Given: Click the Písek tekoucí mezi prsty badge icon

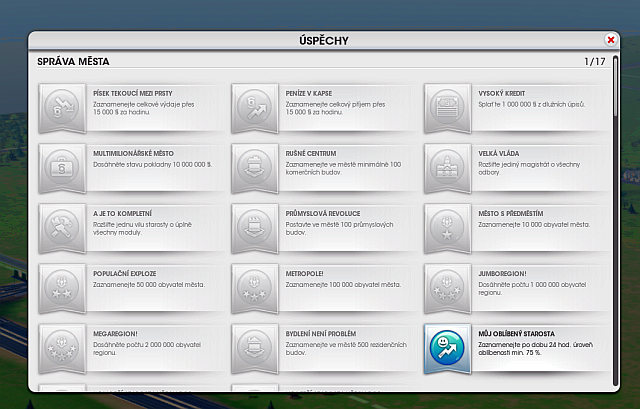Looking at the screenshot, I should point(62,108).
